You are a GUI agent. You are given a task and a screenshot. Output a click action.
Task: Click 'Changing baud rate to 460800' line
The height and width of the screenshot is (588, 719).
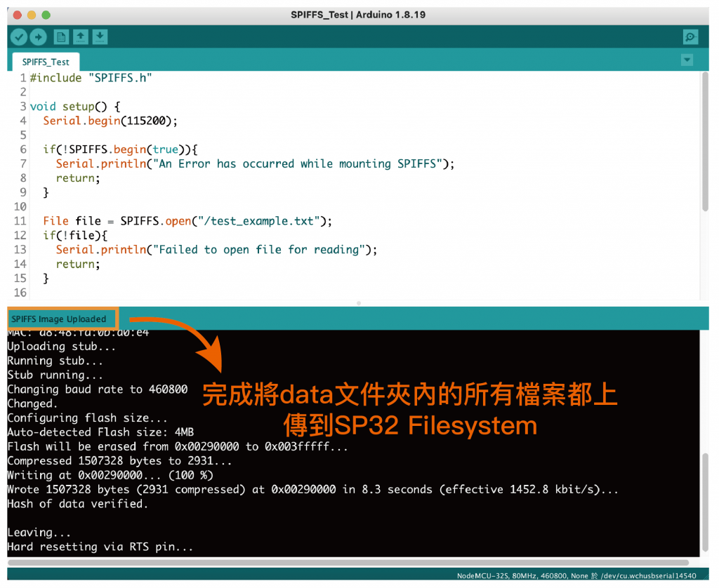pyautogui.click(x=97, y=389)
